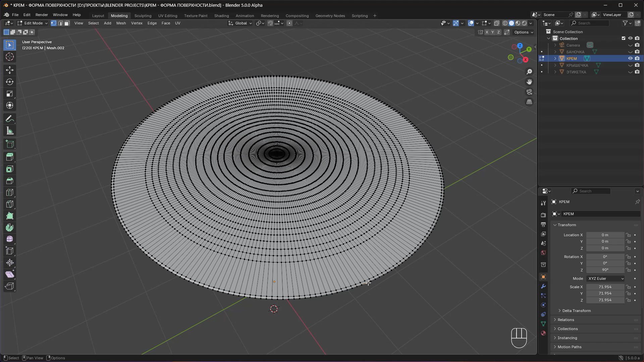Enable edge select mode
Viewport: 644px width, 362px height.
point(60,23)
